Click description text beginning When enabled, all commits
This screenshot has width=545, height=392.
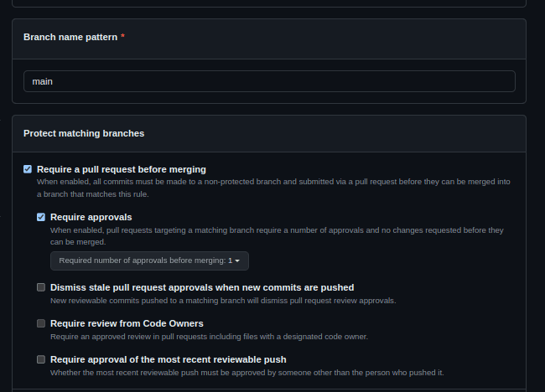pos(273,188)
